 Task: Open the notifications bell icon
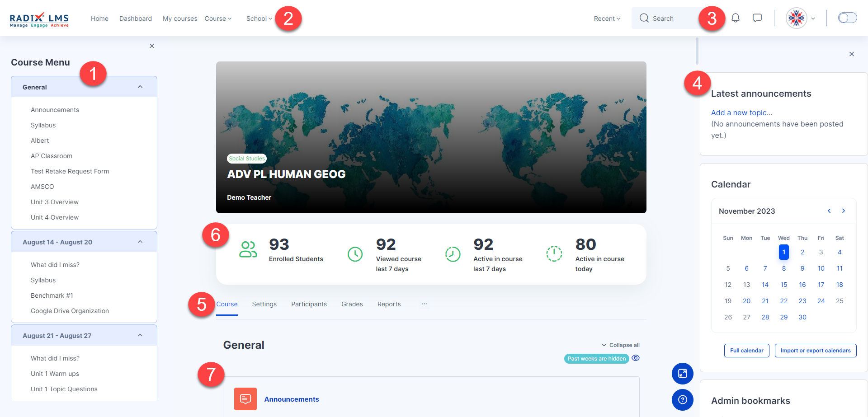[736, 18]
